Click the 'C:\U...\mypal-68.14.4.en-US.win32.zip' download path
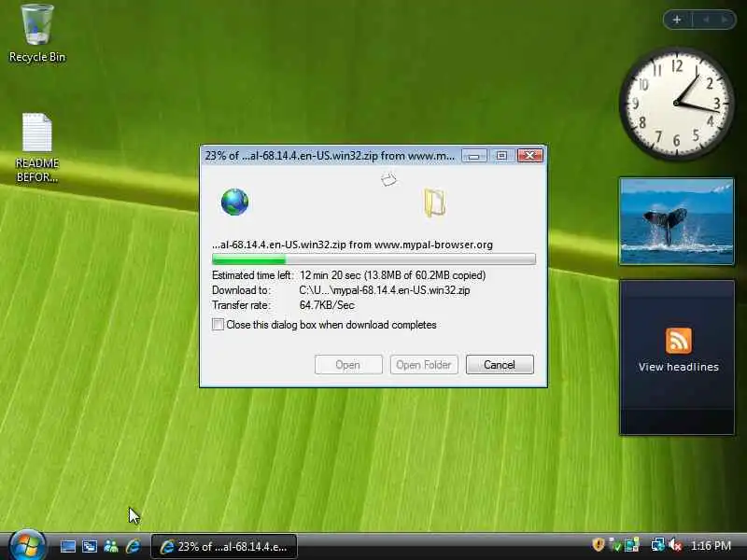Screen dimensions: 747x560 point(385,290)
